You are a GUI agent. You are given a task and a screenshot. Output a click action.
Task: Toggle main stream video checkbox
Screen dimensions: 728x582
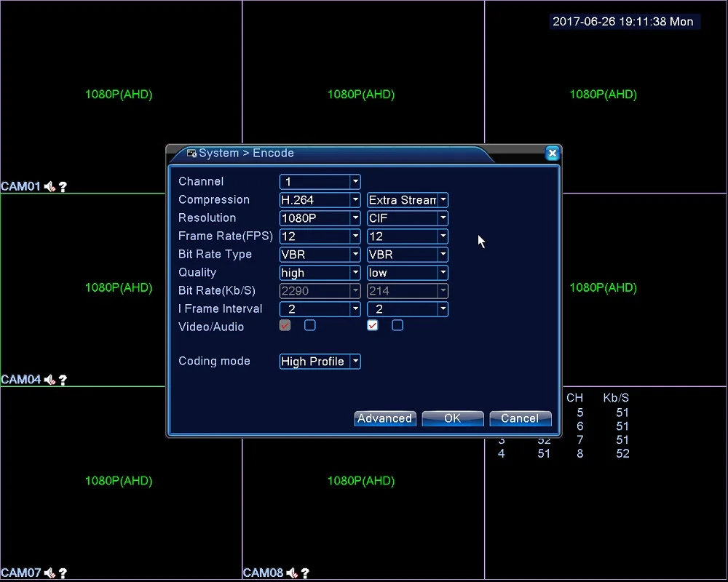click(x=285, y=325)
